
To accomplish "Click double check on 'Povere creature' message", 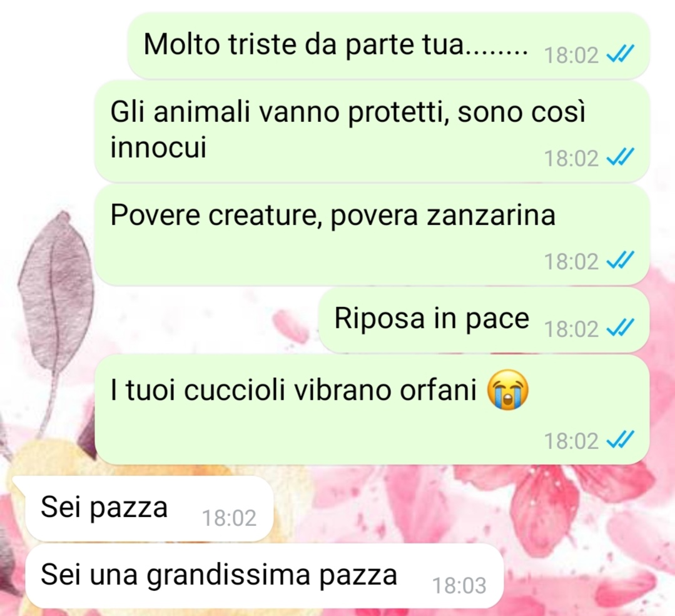I will click(x=620, y=260).
